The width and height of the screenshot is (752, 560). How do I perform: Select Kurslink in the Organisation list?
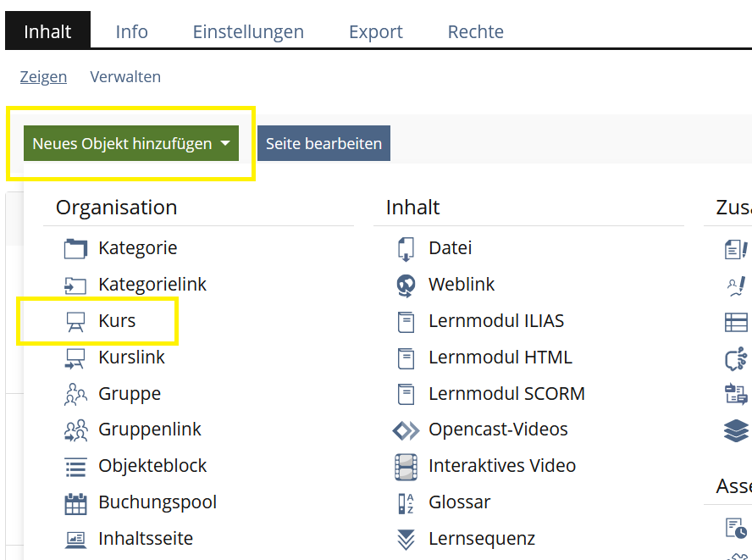pyautogui.click(x=131, y=358)
